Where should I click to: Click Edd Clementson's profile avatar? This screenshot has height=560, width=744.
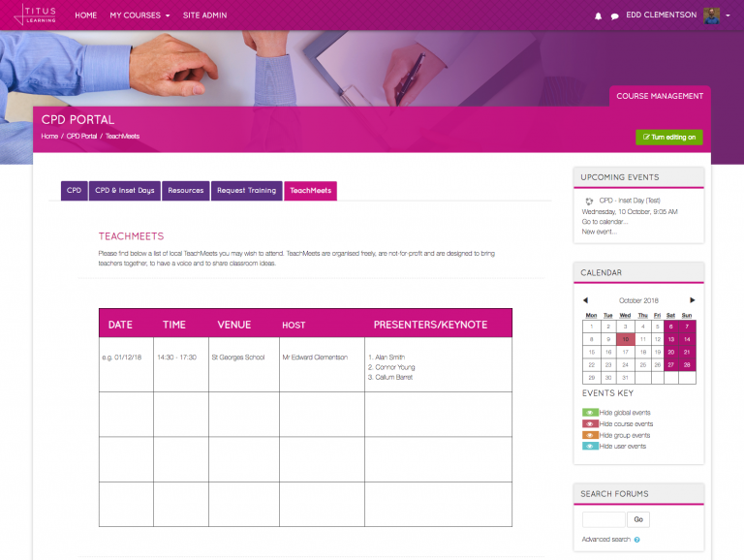[x=711, y=16]
